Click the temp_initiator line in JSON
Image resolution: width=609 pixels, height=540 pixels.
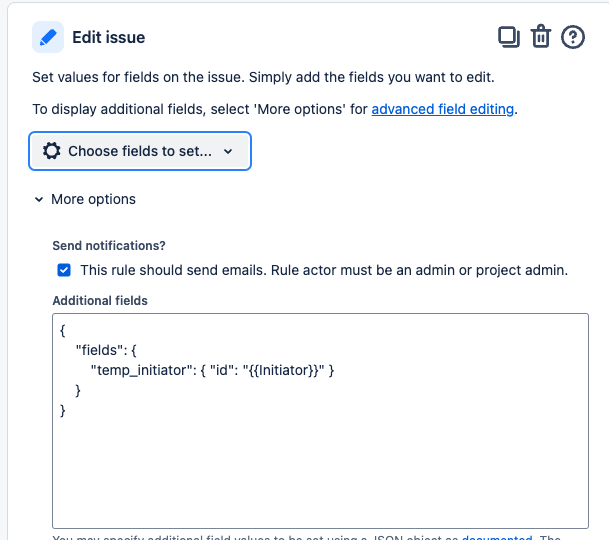point(212,370)
